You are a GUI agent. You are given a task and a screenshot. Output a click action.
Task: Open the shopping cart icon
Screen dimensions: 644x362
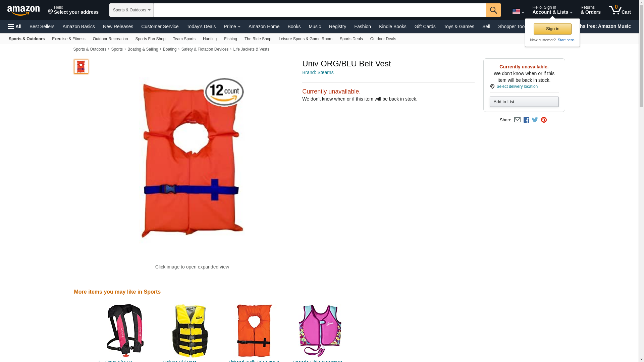pos(620,10)
